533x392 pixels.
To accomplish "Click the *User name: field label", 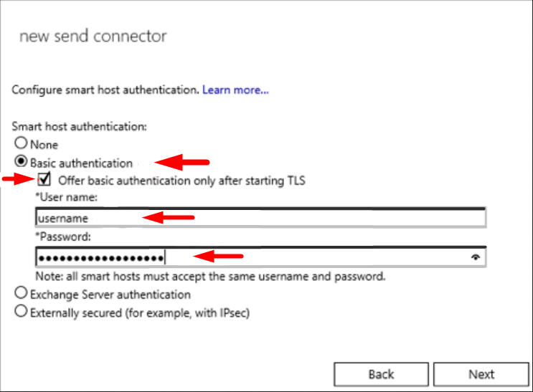I will [x=67, y=197].
